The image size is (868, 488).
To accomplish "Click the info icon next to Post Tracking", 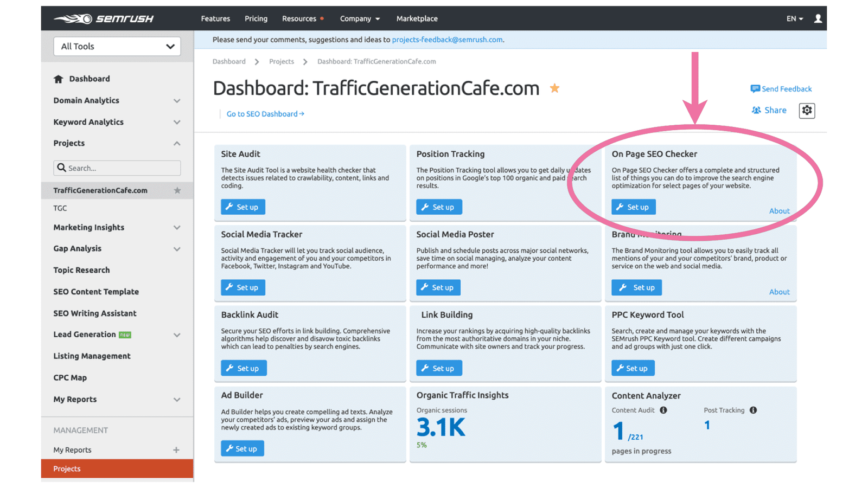I will [x=753, y=410].
